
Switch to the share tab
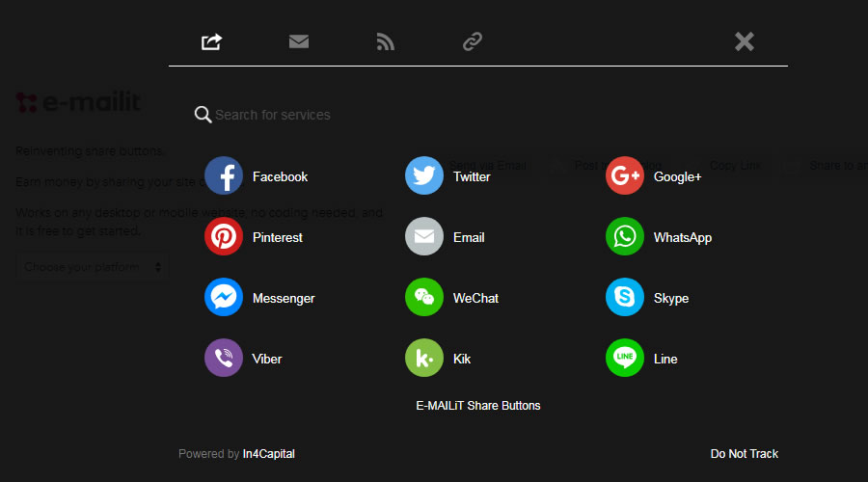pyautogui.click(x=212, y=41)
